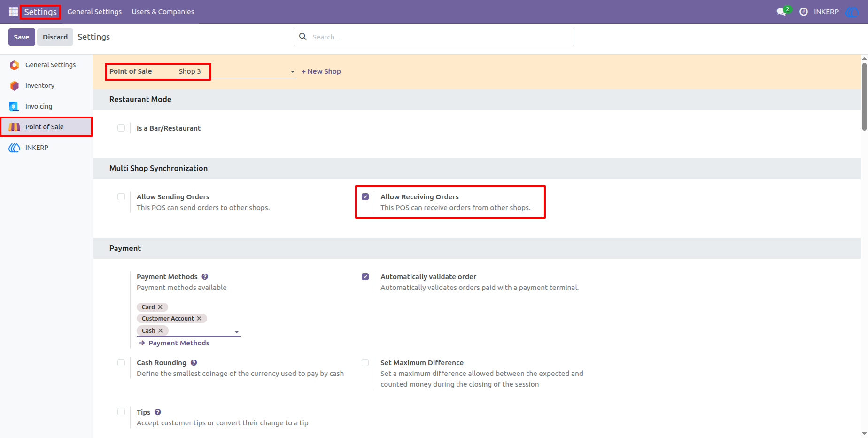Viewport: 868px width, 438px height.
Task: Click the Discard button
Action: click(x=55, y=37)
